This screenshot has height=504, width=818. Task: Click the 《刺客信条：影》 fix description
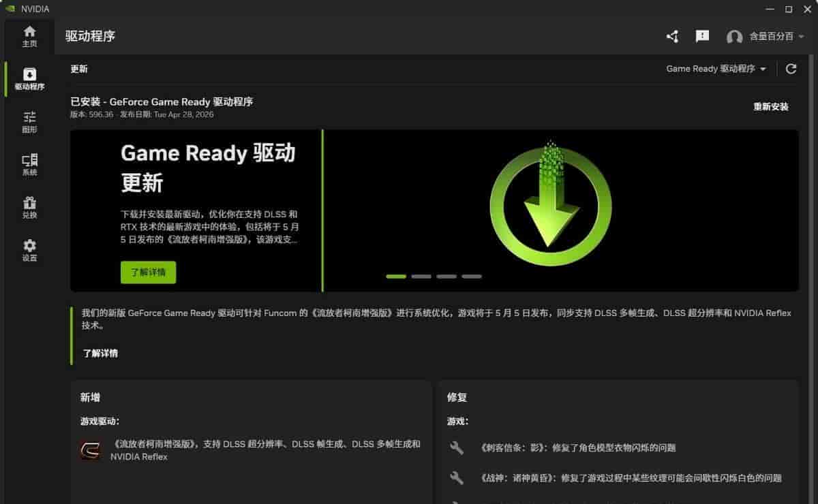(x=577, y=448)
